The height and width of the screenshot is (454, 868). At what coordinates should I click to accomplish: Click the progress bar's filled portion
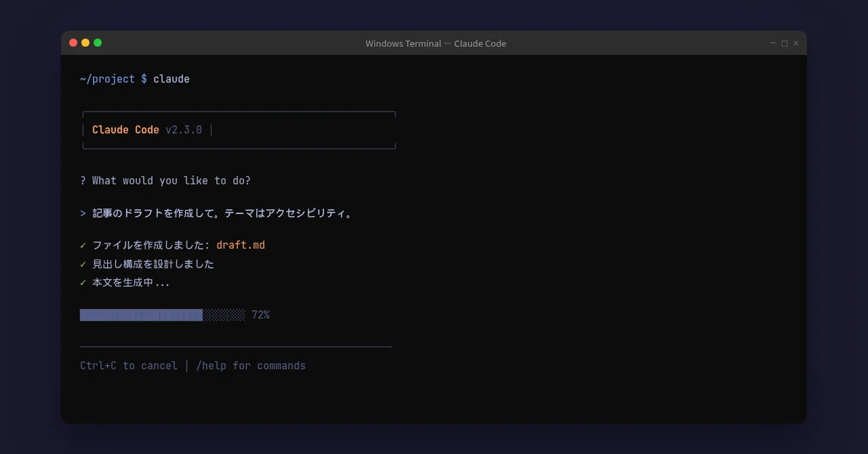141,315
